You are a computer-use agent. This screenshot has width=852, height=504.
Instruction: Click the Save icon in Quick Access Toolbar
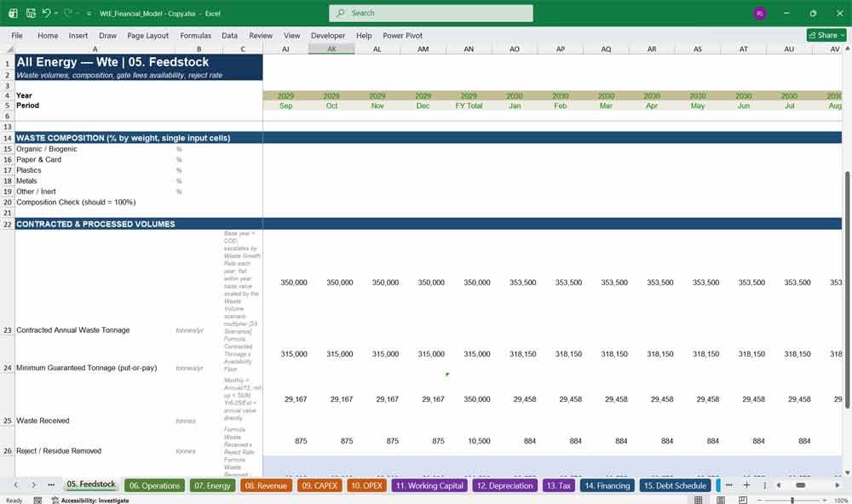[31, 13]
